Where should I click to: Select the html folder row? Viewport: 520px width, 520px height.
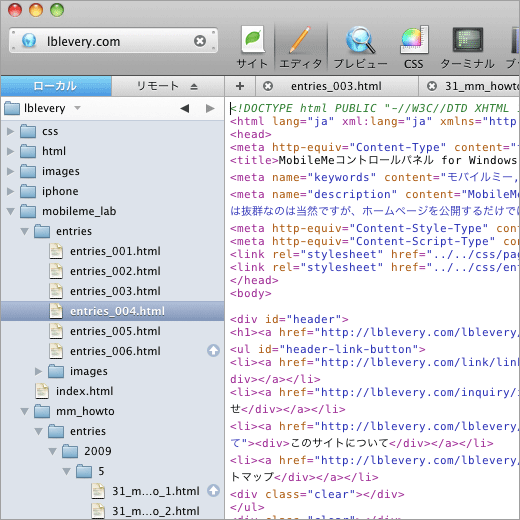(x=113, y=151)
